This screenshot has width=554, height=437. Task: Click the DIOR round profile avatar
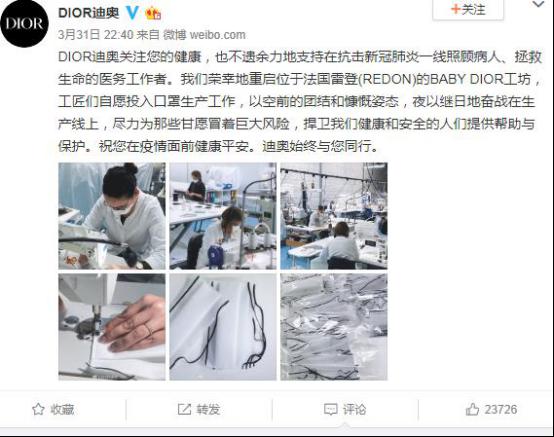pos(24,23)
